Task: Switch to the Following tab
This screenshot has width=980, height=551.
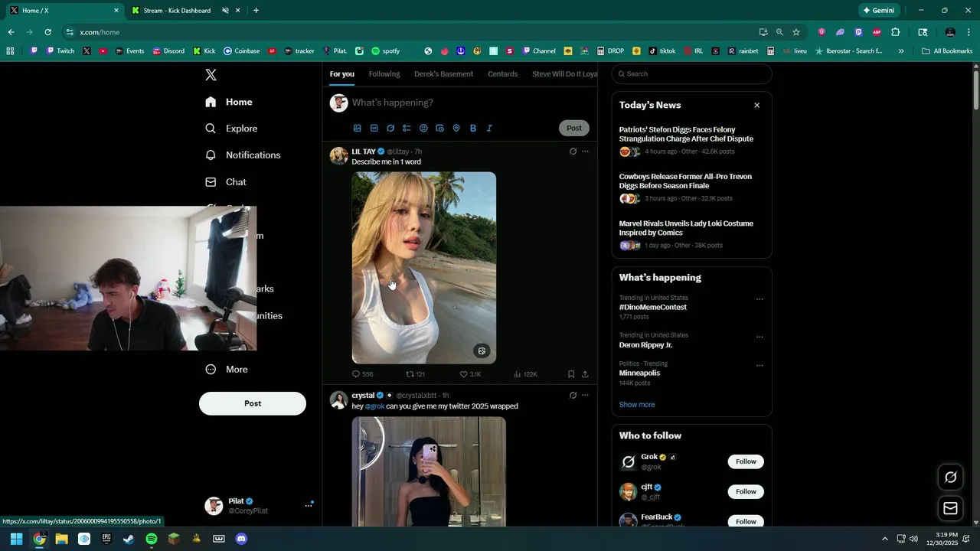Action: pos(384,74)
